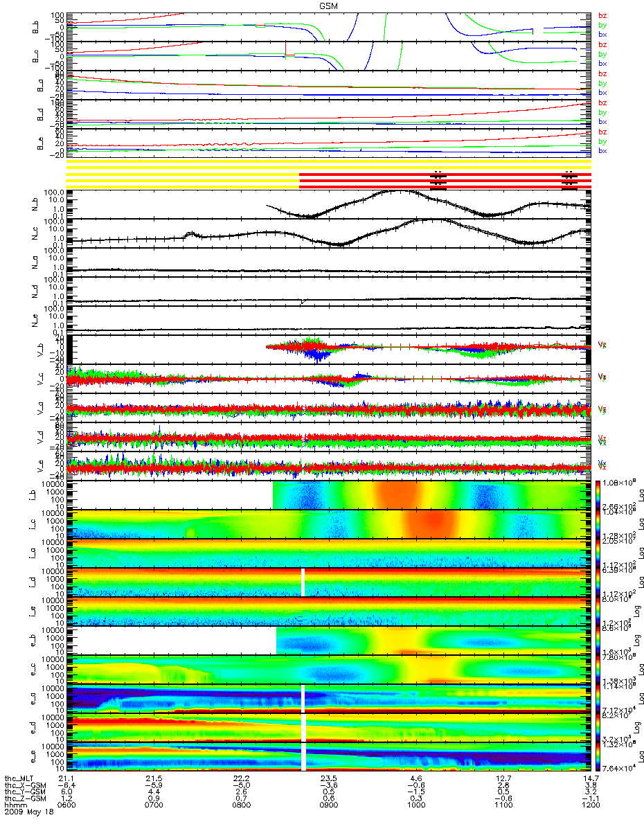The height and width of the screenshot is (831, 644).
Task: Open the i_a ion spectrogram panel
Action: click(x=328, y=553)
